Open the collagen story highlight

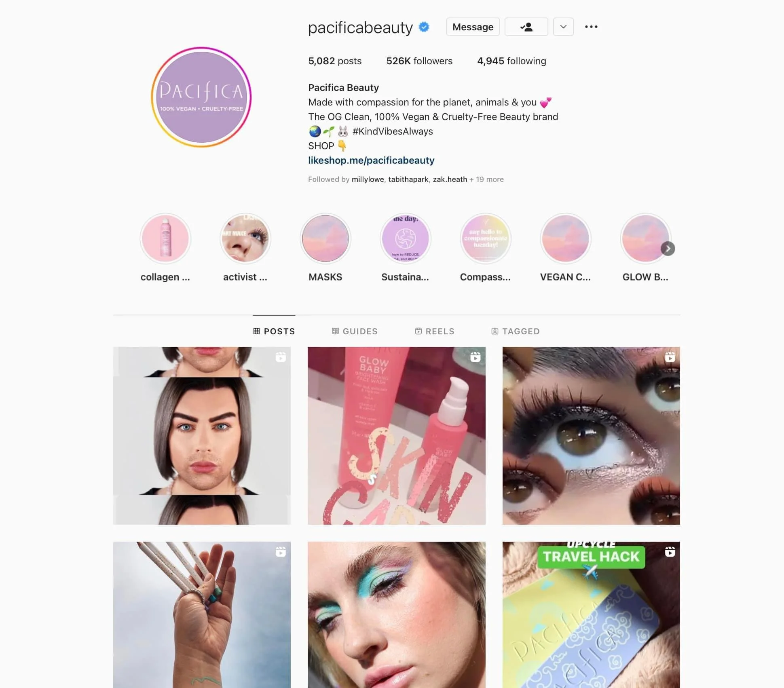(x=165, y=238)
